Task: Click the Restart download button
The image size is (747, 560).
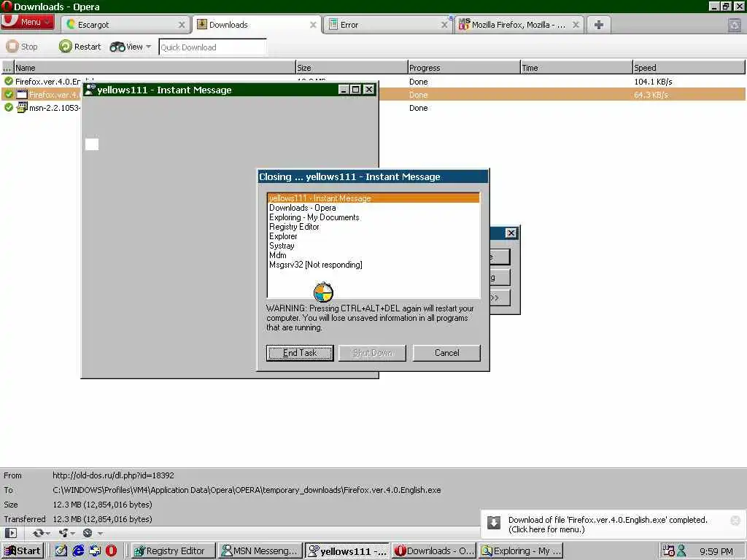Action: click(x=80, y=47)
